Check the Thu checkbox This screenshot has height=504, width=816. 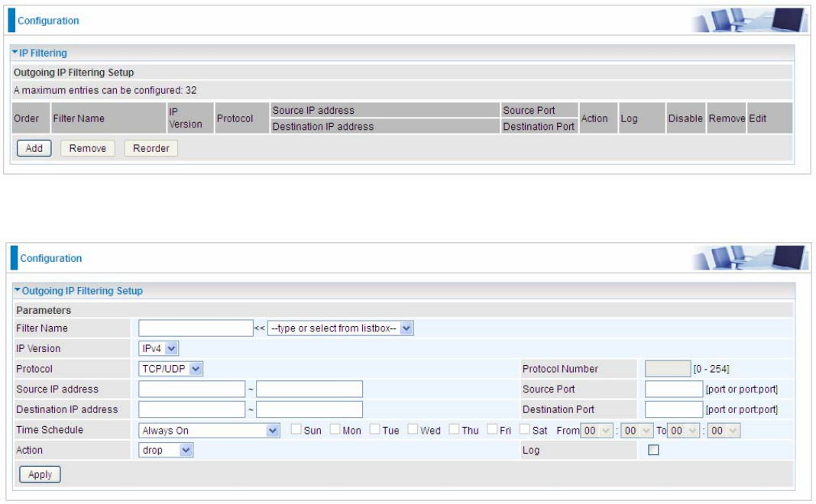[455, 429]
